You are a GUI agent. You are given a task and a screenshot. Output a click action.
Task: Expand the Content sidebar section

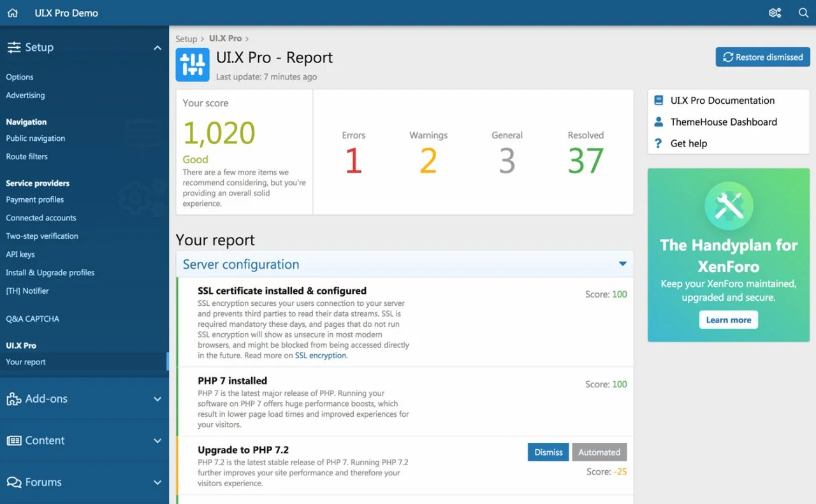(x=157, y=441)
